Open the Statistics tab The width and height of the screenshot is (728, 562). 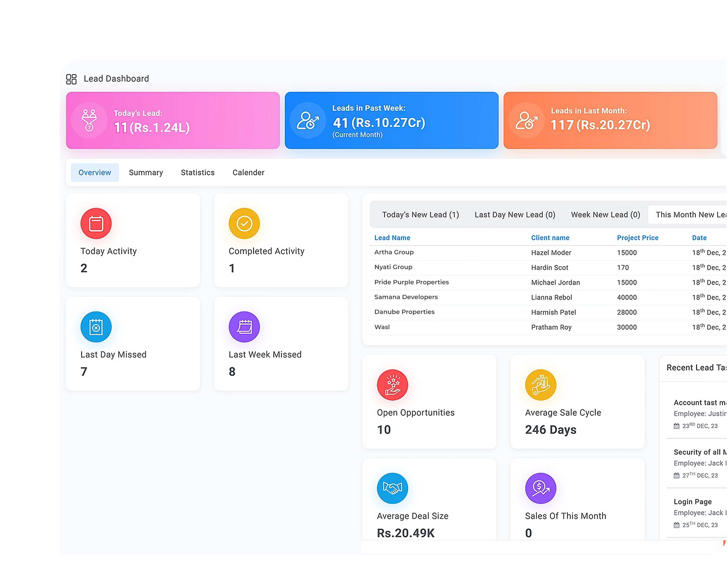pos(197,173)
